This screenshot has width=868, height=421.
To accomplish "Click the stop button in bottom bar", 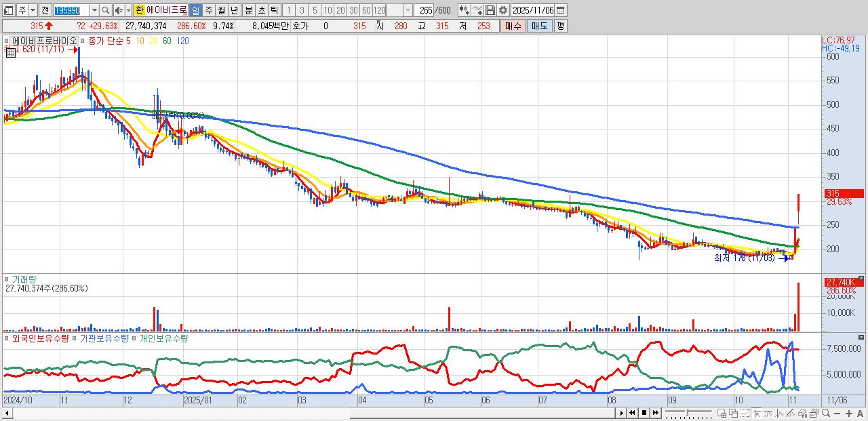I will pos(644,413).
